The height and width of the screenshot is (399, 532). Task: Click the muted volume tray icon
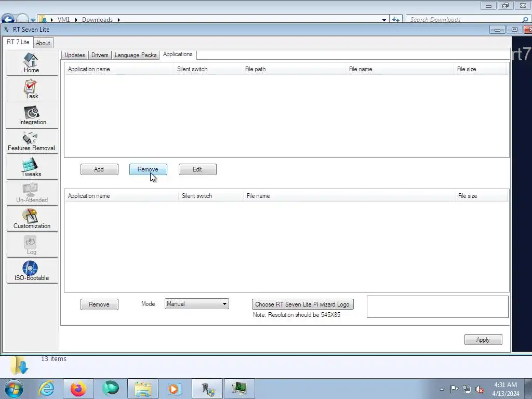click(480, 390)
